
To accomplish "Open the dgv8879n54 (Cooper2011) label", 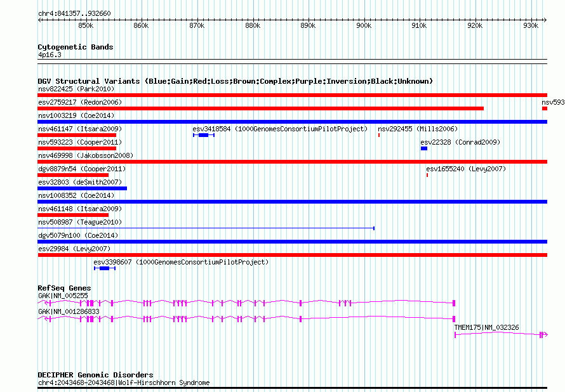I will pos(82,169).
